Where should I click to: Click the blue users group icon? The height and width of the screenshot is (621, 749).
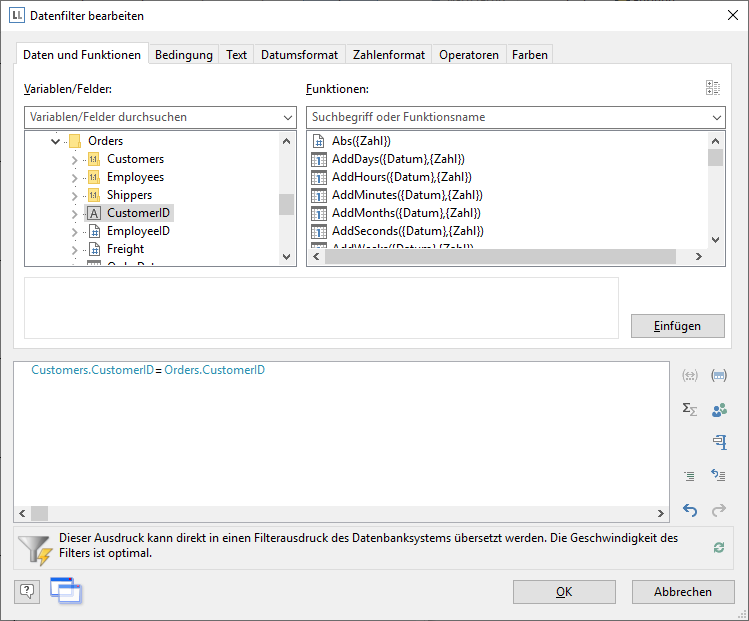tap(718, 409)
